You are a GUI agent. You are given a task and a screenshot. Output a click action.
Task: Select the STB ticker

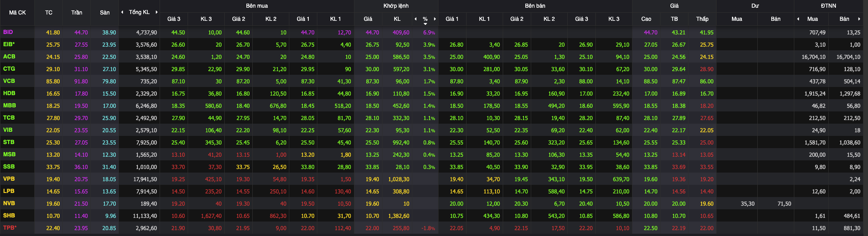9,142
